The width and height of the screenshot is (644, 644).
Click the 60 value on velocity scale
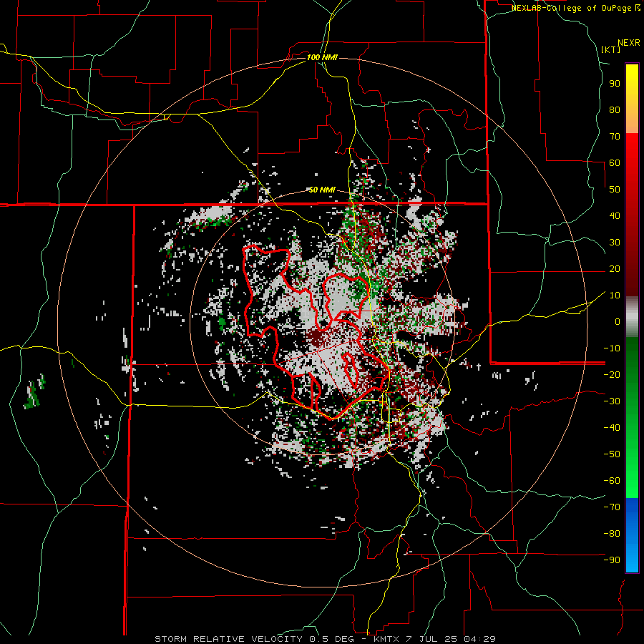(615, 163)
